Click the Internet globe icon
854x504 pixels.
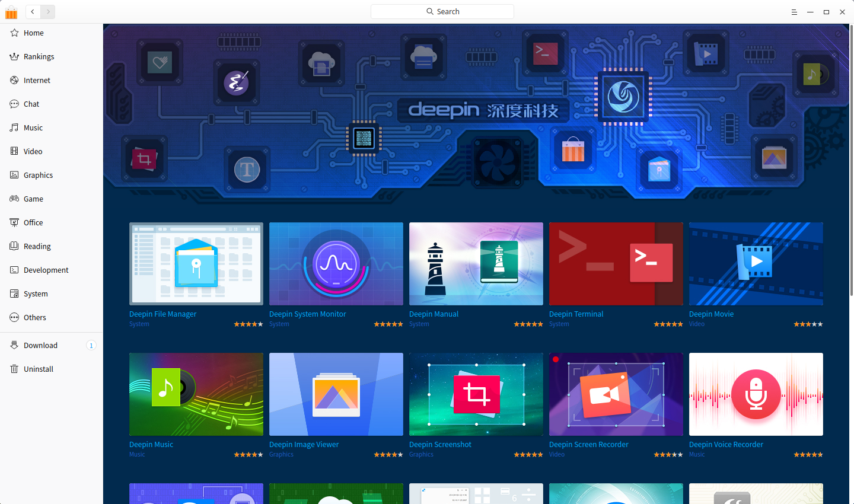14,80
